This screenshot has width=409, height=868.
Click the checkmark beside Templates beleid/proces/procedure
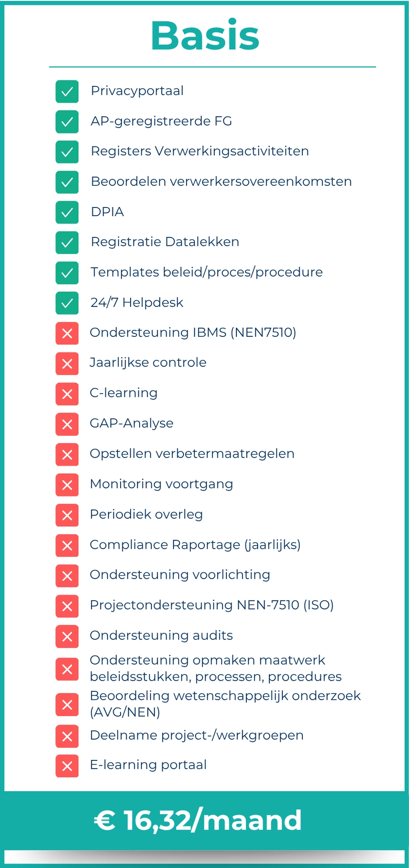pyautogui.click(x=67, y=273)
